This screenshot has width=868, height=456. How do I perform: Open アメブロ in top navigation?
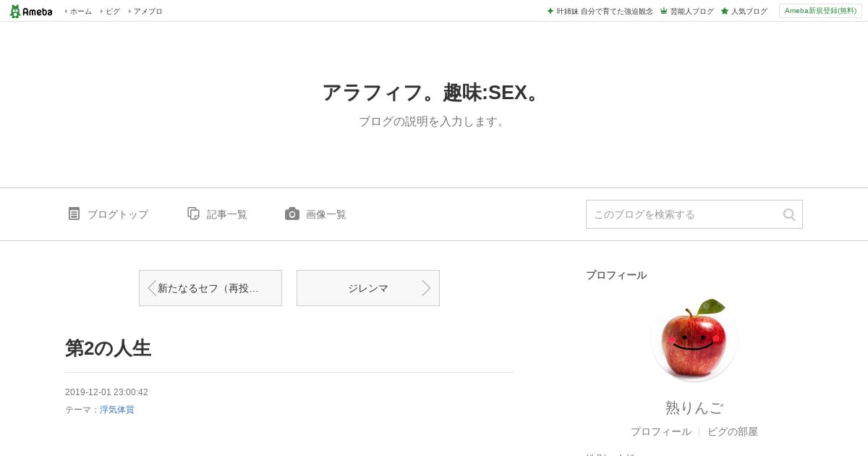click(x=148, y=11)
